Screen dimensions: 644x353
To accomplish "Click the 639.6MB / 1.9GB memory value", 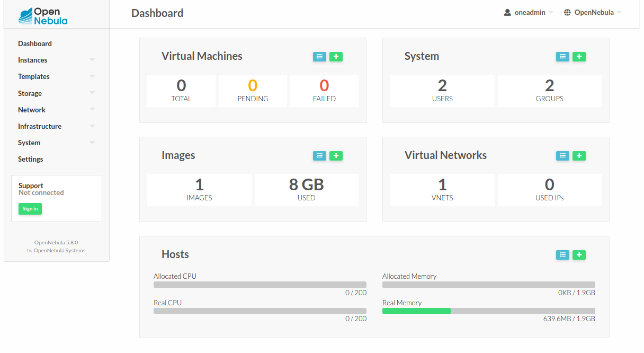I will [569, 319].
